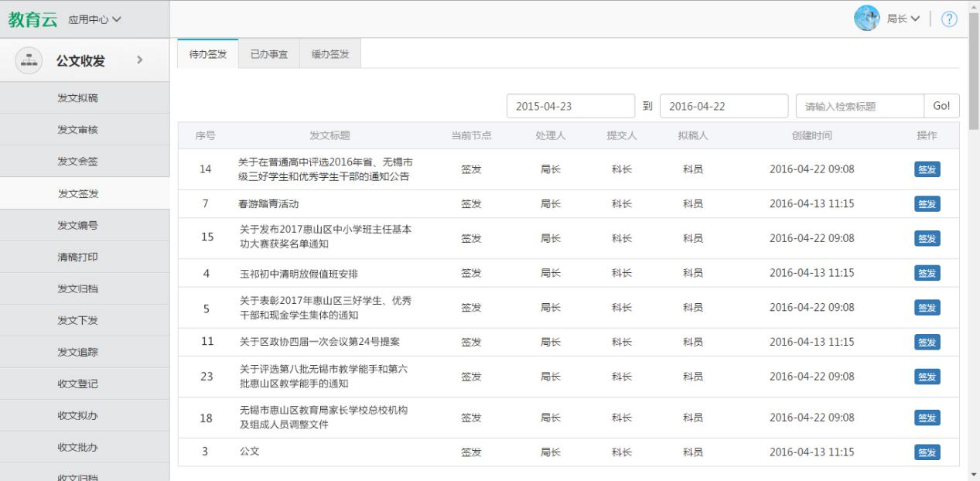980x481 pixels.
Task: Click the user avatar picture
Action: coord(866,19)
